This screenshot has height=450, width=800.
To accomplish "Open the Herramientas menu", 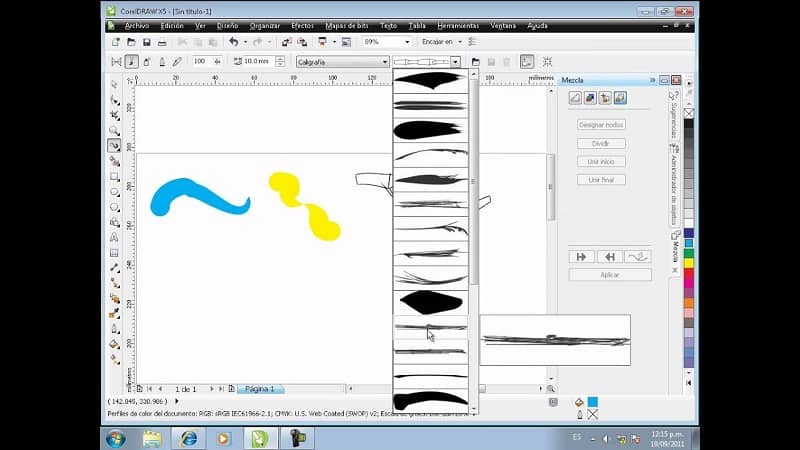I will click(458, 26).
